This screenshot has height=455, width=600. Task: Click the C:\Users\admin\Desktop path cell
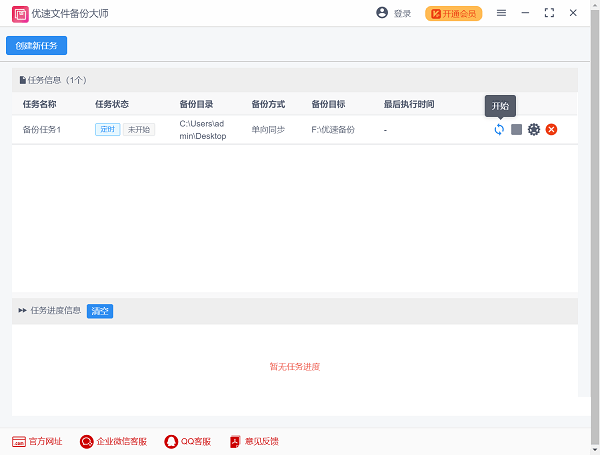coord(202,130)
